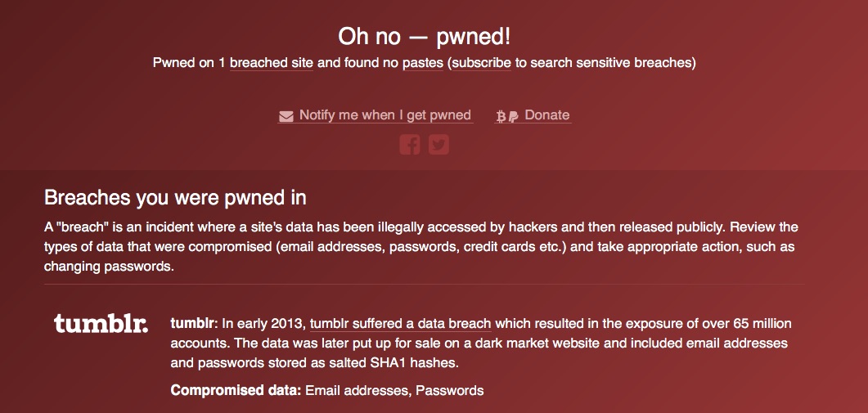
Task: Follow the "pastes" link
Action: coord(422,63)
